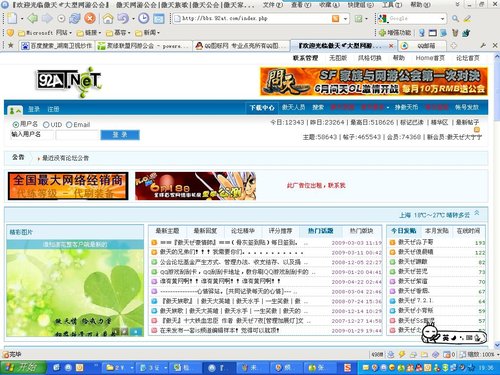Screen dimensions: 500x375
Task: Click the Undo closed page icon
Action: click(x=122, y=18)
